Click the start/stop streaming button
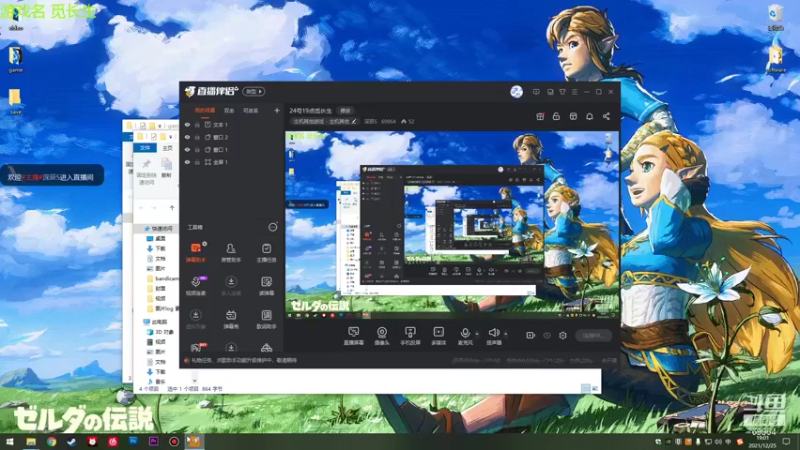 (x=593, y=335)
